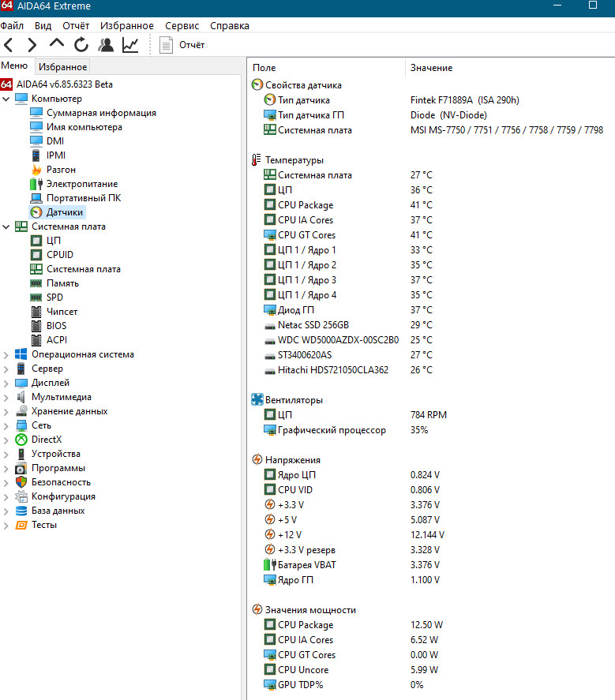The height and width of the screenshot is (700, 615).
Task: Select the ЦП 784 RPM fan row
Action: point(430,415)
